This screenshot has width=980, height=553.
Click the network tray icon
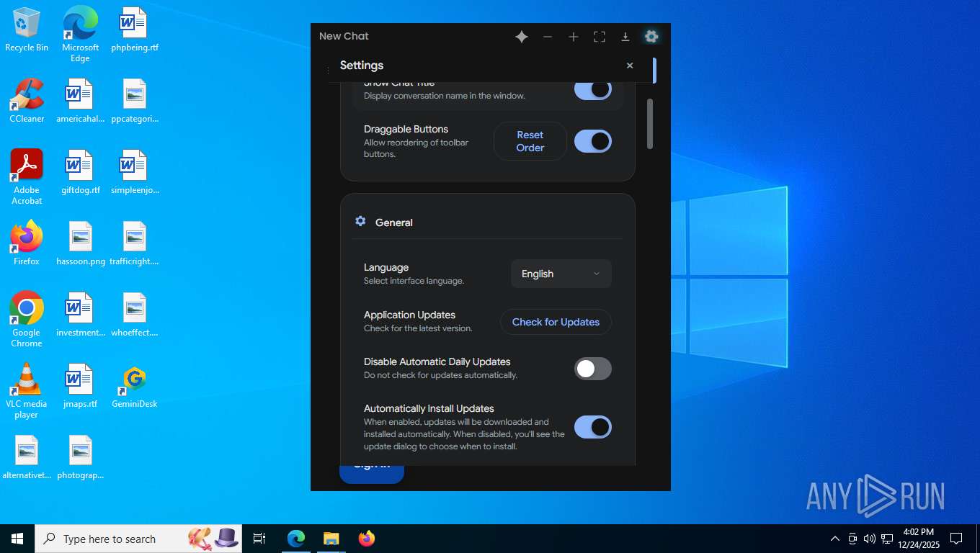[887, 539]
